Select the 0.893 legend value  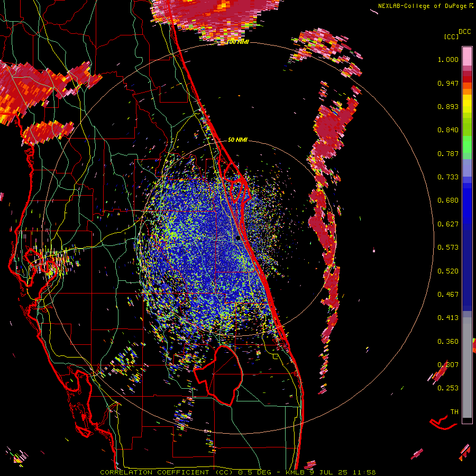coord(448,106)
